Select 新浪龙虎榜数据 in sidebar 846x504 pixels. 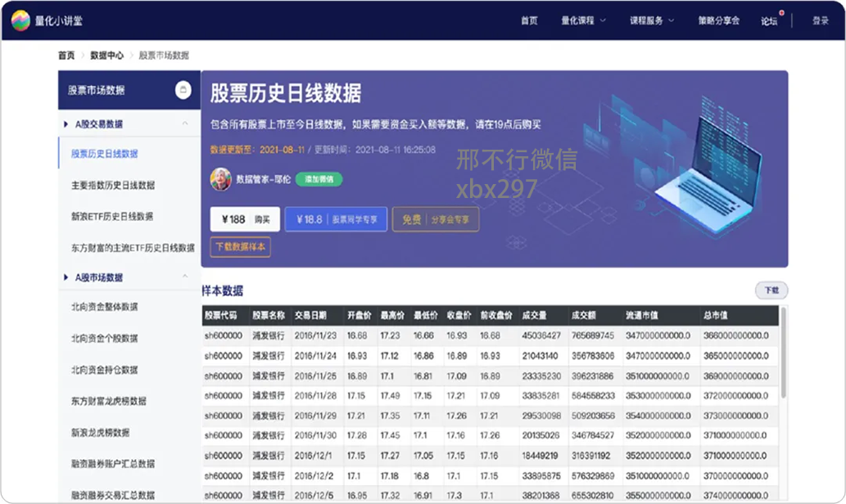point(101,432)
